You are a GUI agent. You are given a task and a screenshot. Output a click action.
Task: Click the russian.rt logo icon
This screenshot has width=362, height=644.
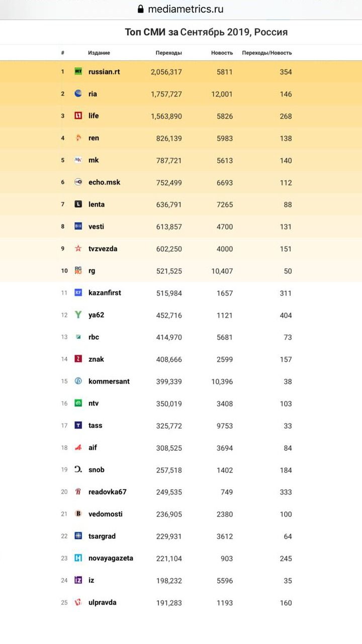pyautogui.click(x=78, y=71)
